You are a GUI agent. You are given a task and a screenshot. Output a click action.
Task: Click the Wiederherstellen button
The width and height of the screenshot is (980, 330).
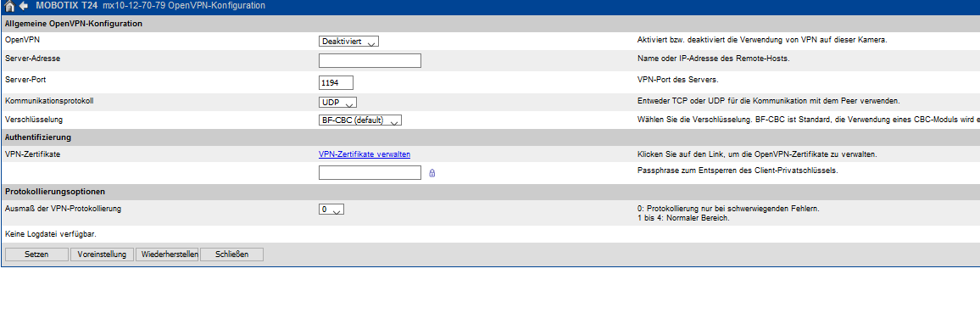[x=167, y=254]
